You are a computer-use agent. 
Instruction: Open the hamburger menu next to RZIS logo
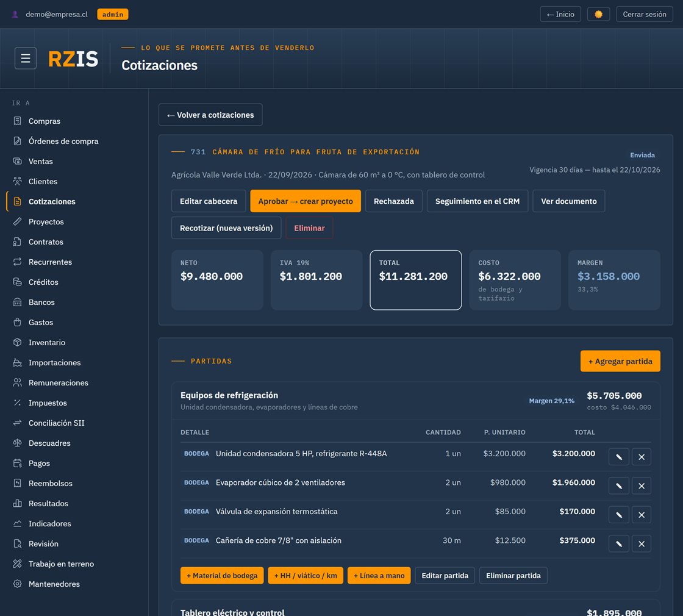click(25, 58)
